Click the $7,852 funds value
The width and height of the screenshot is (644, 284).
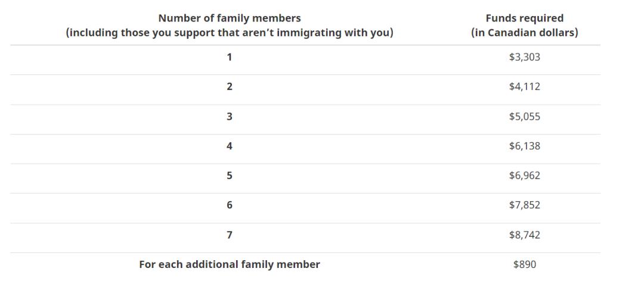click(524, 205)
